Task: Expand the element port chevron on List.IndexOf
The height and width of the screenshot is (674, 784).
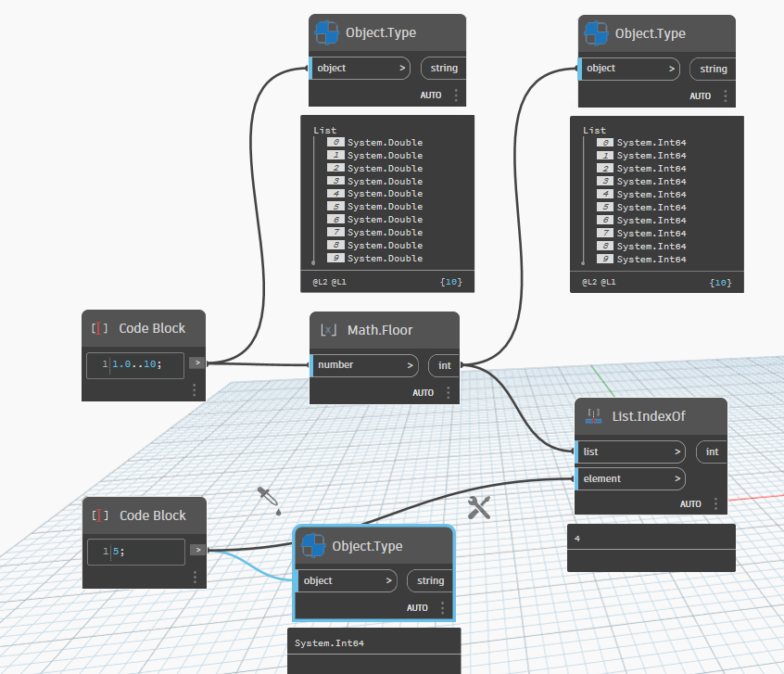Action: pyautogui.click(x=677, y=479)
